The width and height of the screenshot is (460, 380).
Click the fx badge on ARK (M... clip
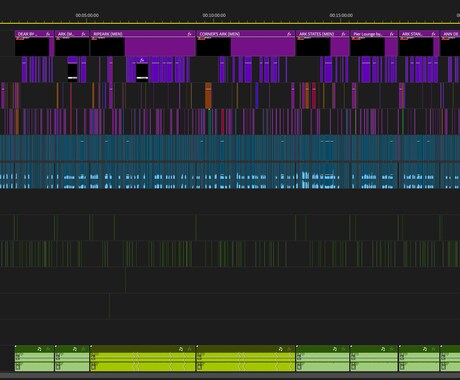(x=83, y=34)
